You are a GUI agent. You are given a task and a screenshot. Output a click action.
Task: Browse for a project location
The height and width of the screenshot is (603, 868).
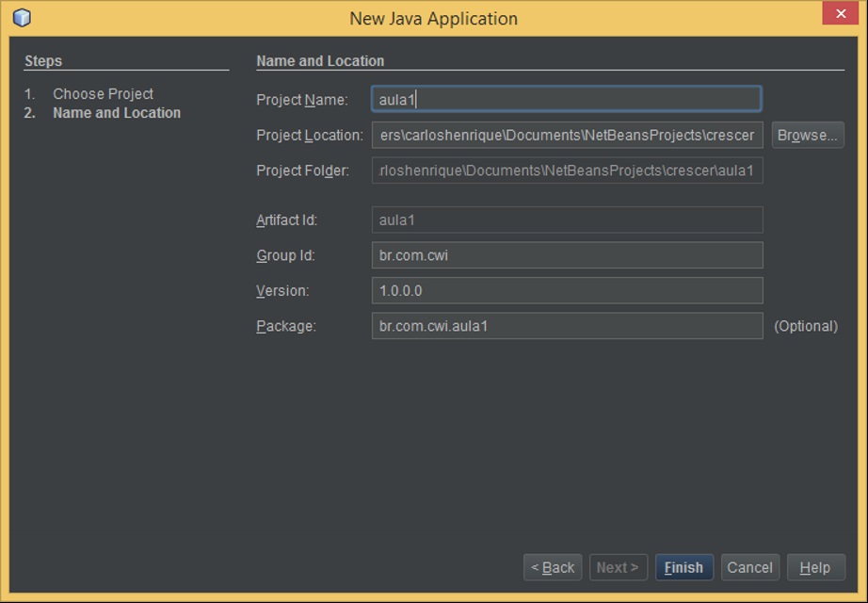808,136
